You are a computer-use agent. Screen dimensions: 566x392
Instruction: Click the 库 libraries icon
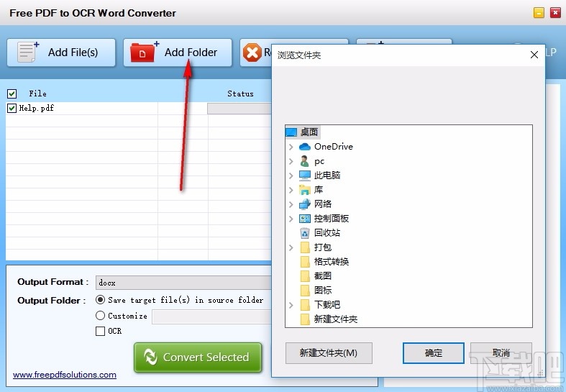[305, 190]
